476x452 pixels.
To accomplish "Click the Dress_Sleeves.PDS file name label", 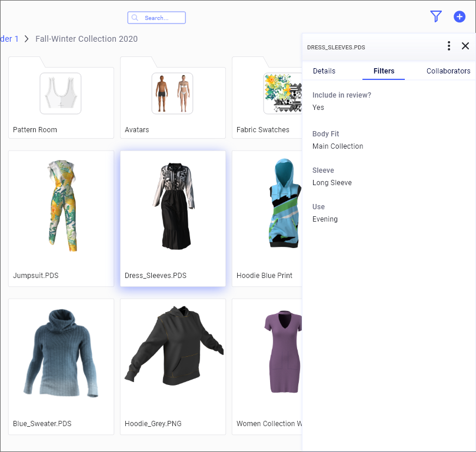I will tap(155, 276).
